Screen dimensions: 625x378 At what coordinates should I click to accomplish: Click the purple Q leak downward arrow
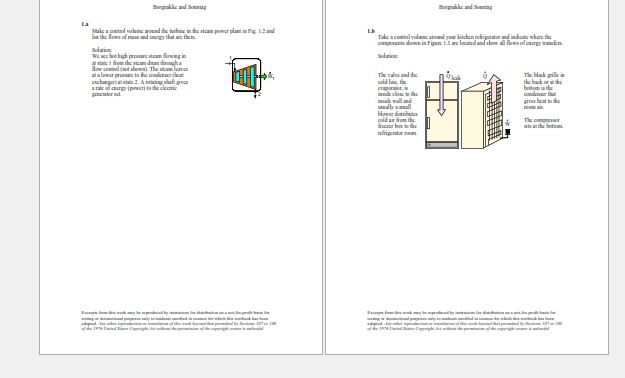[x=441, y=94]
